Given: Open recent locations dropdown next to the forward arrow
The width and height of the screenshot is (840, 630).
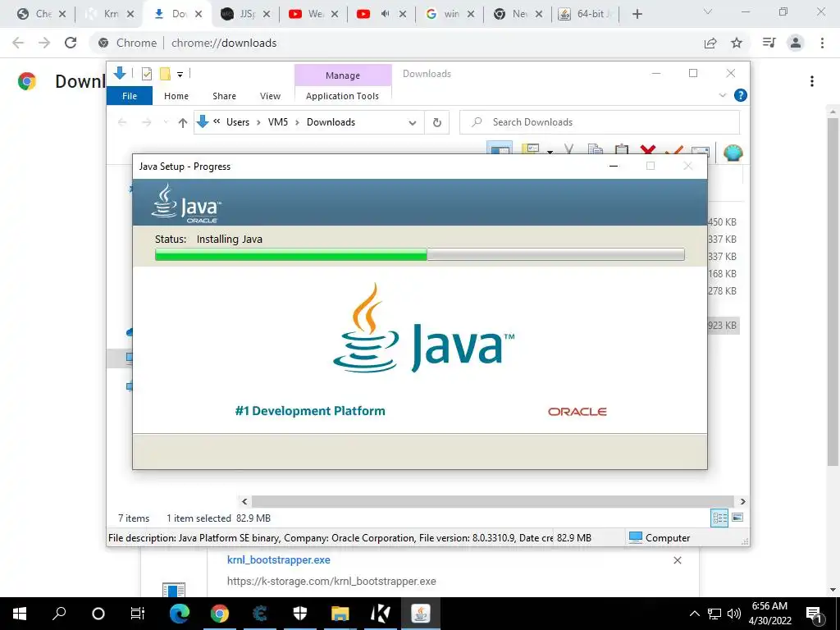Looking at the screenshot, I should click(x=166, y=123).
